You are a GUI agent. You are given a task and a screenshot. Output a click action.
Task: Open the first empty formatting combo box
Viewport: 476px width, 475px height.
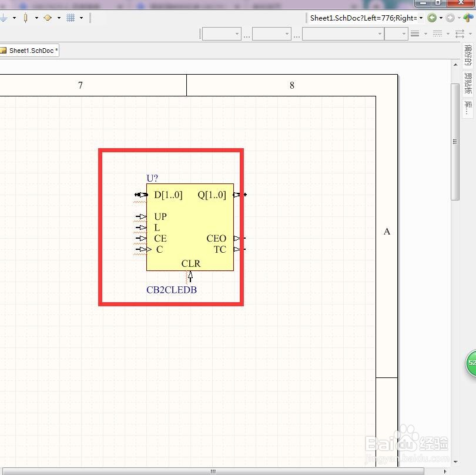coord(222,34)
